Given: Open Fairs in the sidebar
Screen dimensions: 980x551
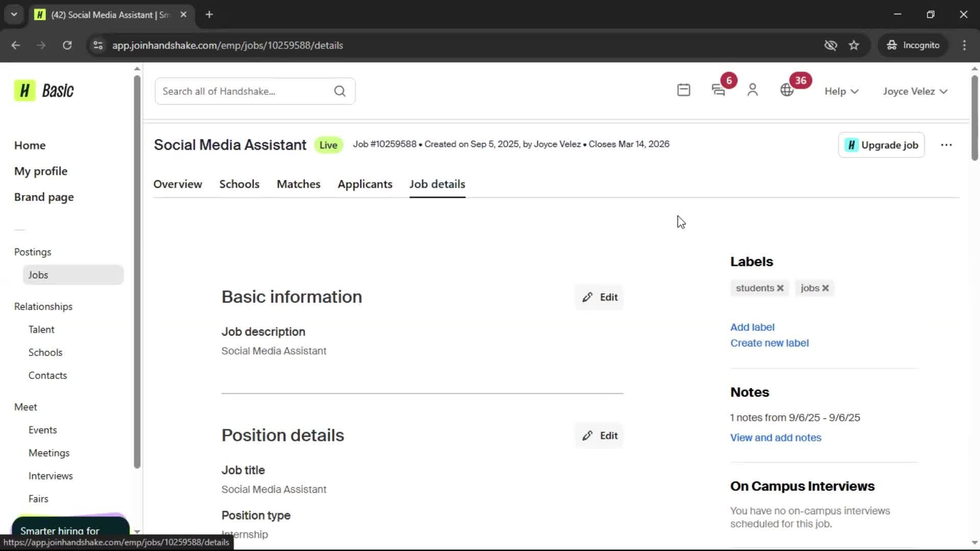Looking at the screenshot, I should 38,499.
